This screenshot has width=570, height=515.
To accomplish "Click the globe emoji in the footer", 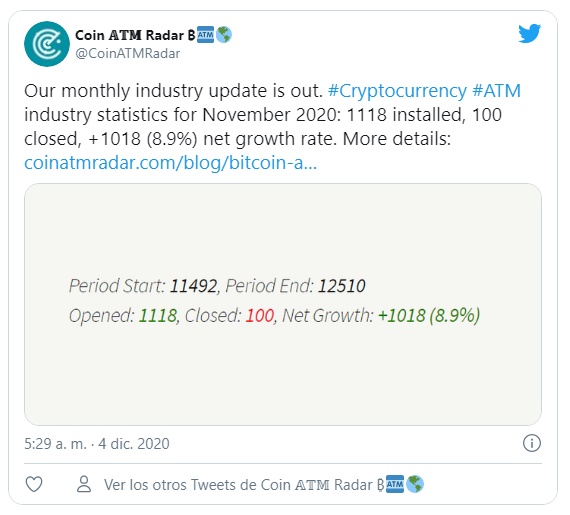I will pos(415,484).
